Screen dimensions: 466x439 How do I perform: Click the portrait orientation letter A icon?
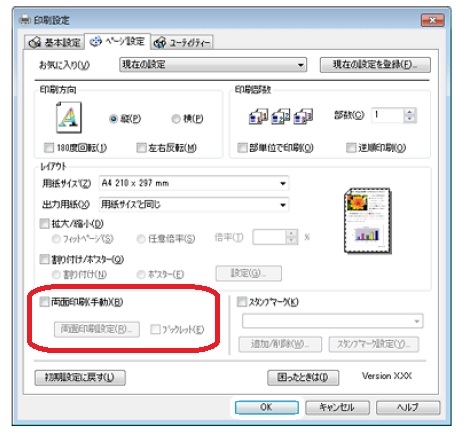(69, 118)
